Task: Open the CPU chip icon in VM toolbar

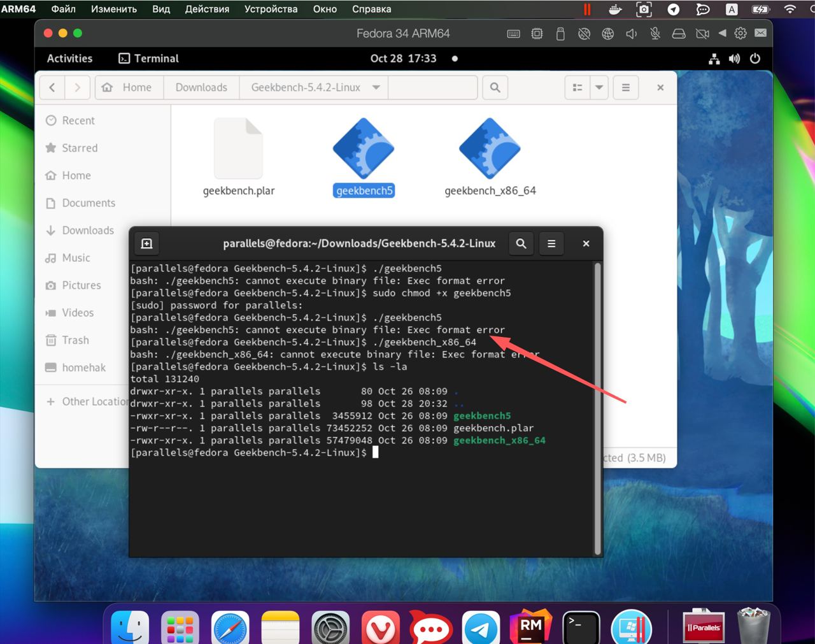Action: pyautogui.click(x=537, y=34)
